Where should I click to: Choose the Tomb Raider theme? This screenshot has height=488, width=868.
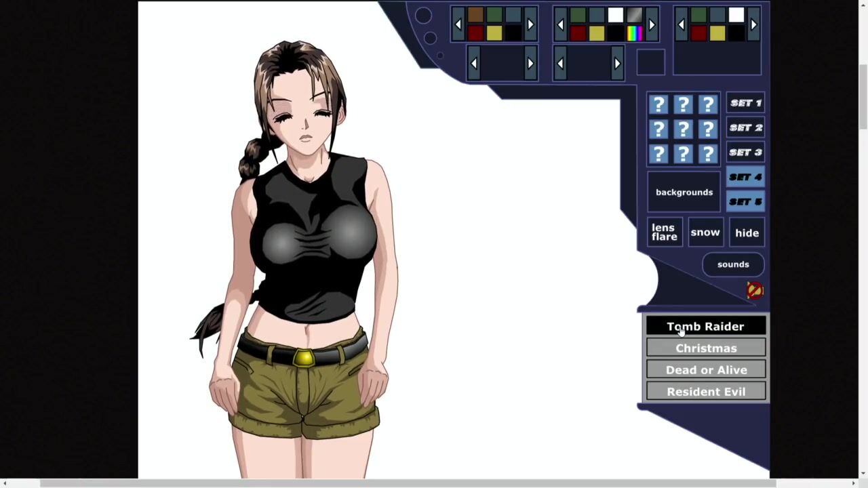706,326
